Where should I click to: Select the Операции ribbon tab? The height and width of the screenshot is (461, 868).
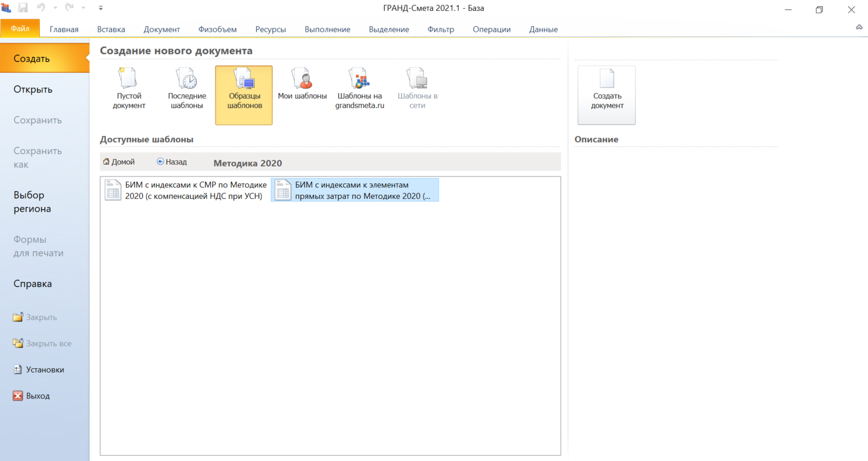[x=492, y=29]
